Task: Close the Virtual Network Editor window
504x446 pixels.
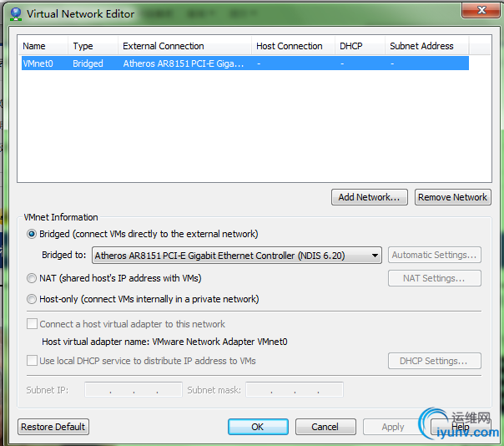Action: pos(481,10)
